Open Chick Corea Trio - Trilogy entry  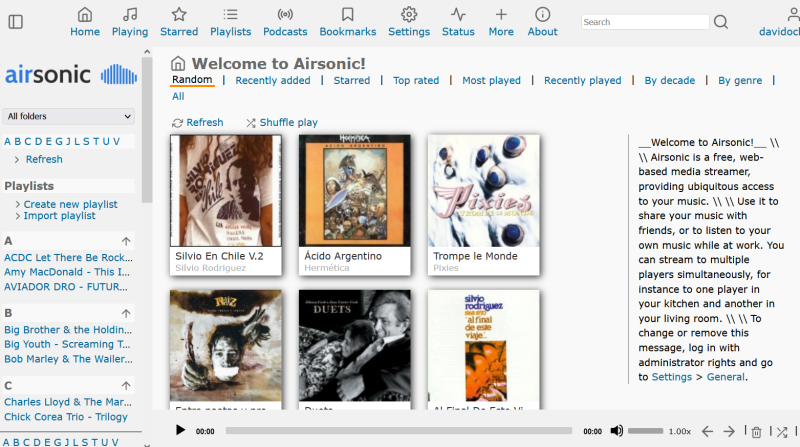[66, 417]
